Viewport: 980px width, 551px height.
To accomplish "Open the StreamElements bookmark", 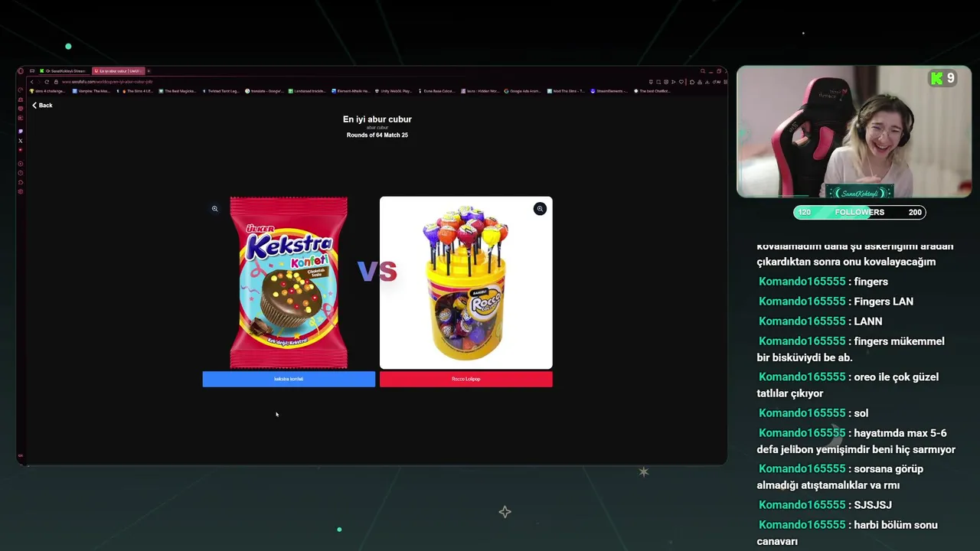I will tap(610, 91).
